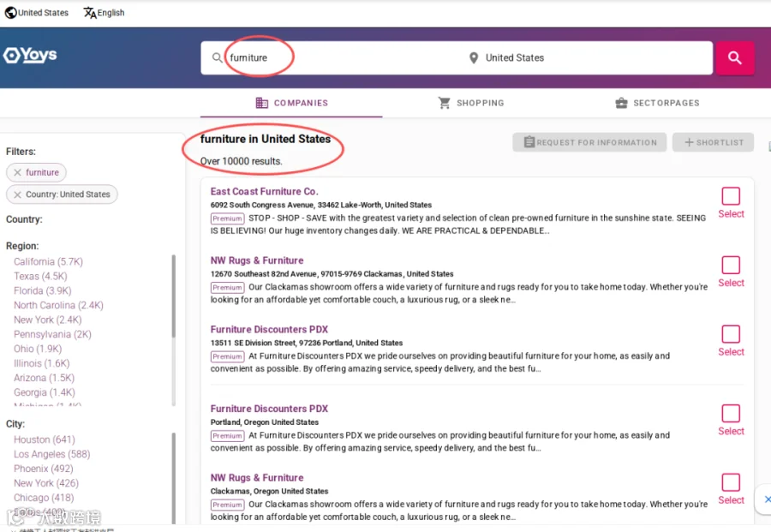
Task: Select Furniture Discounters PDX SE Division Street checkbox
Action: point(731,334)
